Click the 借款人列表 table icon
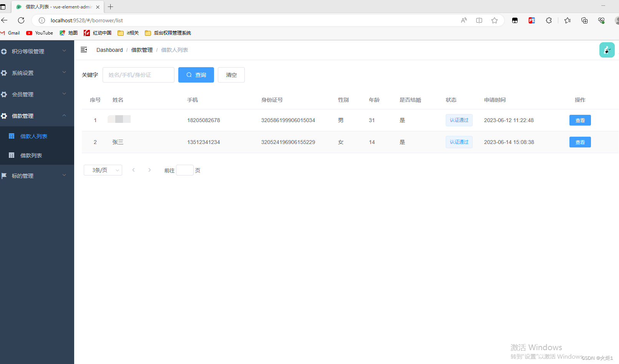Screen dimensions: 619x364 pos(12,136)
